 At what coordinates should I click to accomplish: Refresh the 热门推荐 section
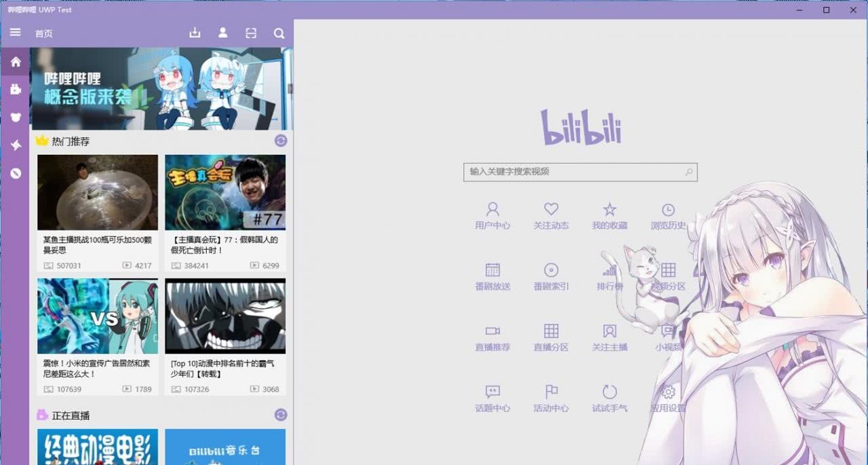pos(281,141)
